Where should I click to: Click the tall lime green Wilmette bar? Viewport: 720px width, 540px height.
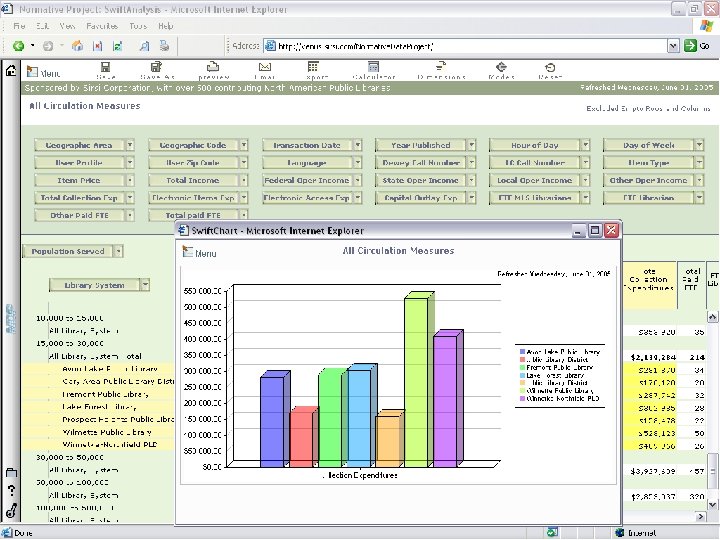tap(416, 382)
